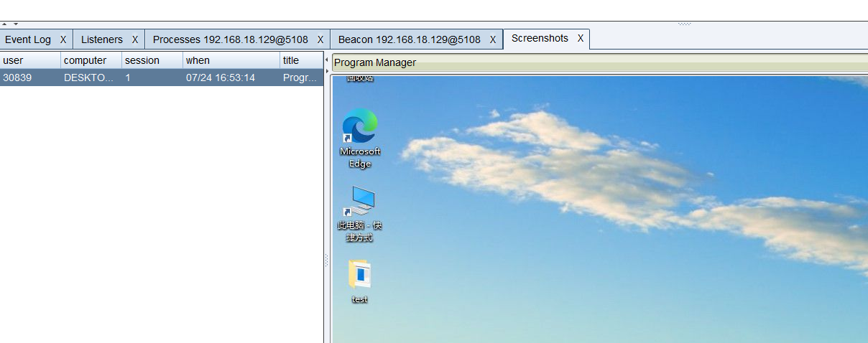
Task: Select the screenshot row for user 30839
Action: click(161, 77)
